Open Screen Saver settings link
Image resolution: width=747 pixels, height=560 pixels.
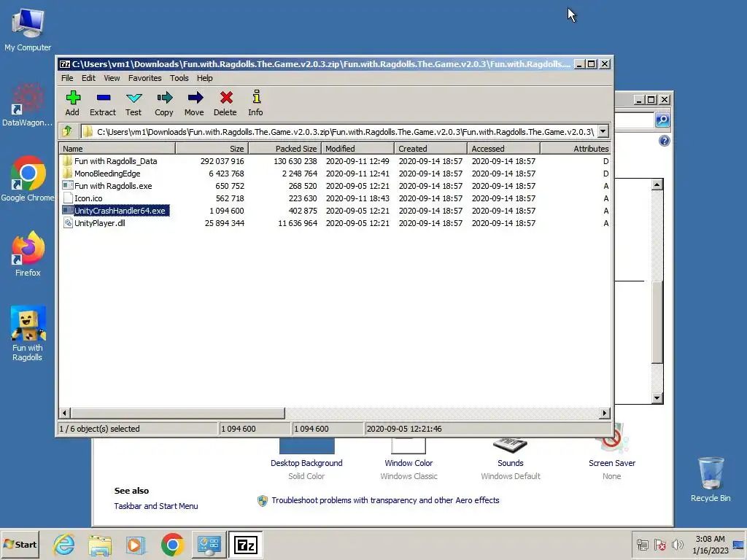(x=612, y=463)
